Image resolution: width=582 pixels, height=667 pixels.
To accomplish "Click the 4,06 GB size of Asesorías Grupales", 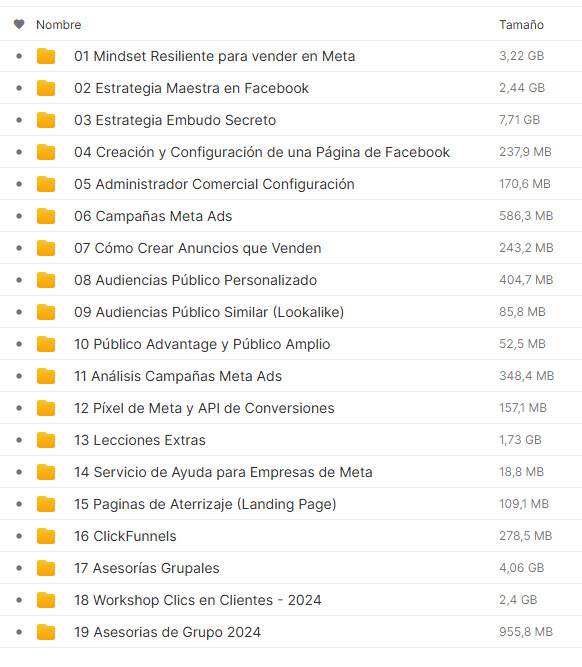I will (x=522, y=568).
